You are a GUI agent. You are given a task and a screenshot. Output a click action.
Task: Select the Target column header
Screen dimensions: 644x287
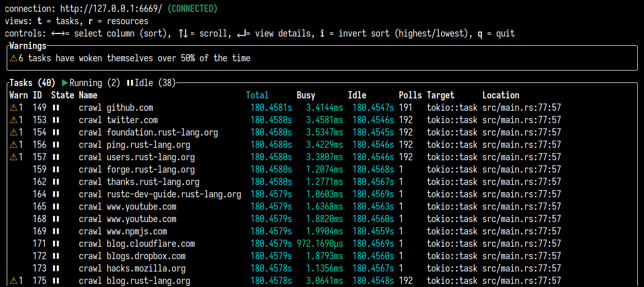(x=440, y=95)
